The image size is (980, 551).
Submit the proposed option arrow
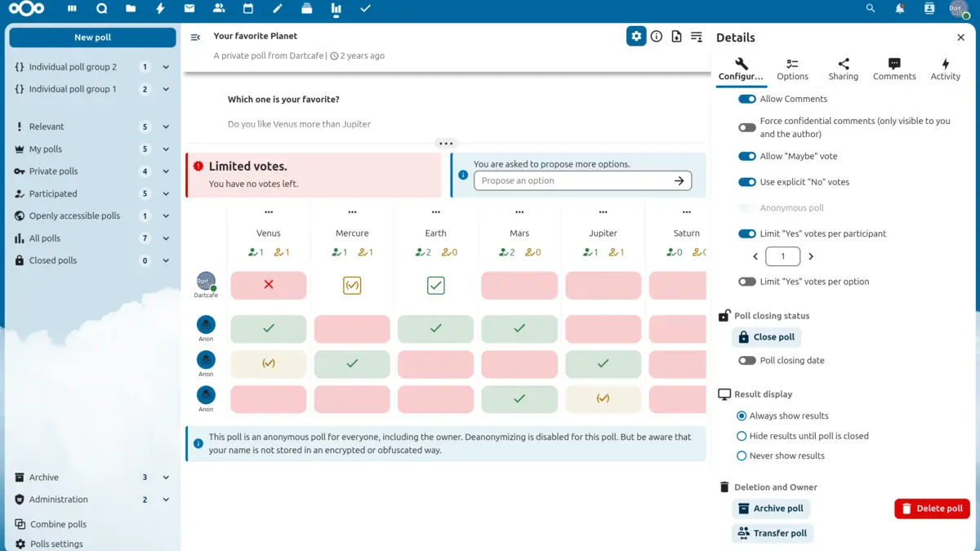[x=679, y=181]
